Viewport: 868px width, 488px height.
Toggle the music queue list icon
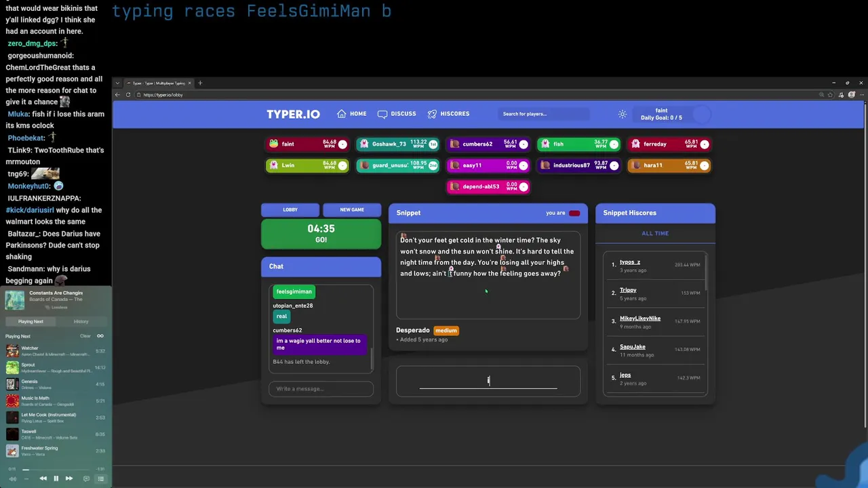pos(100,479)
